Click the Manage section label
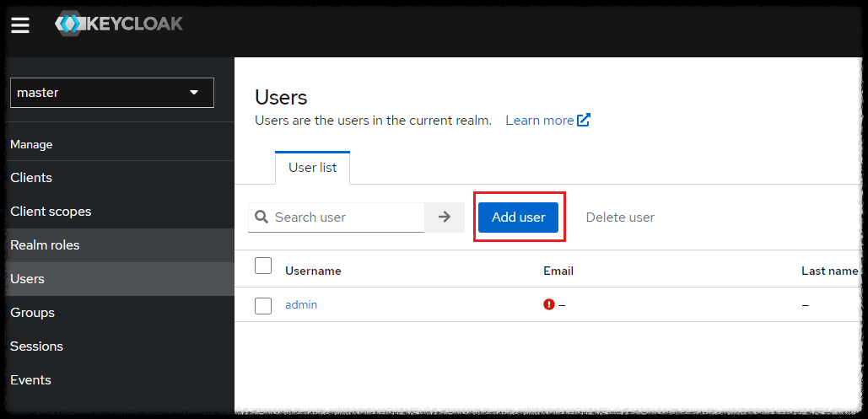 pos(31,144)
